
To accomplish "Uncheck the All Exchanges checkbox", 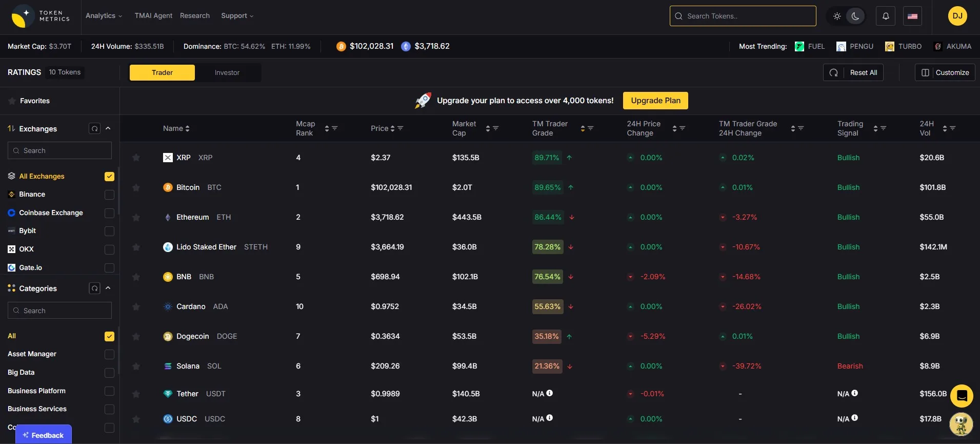I will point(109,177).
